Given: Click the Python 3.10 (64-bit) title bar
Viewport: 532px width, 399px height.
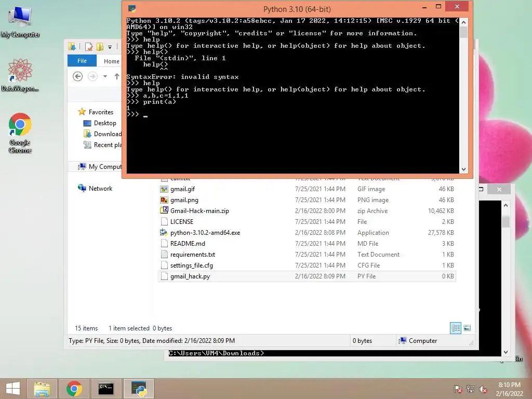Looking at the screenshot, I should [297, 9].
